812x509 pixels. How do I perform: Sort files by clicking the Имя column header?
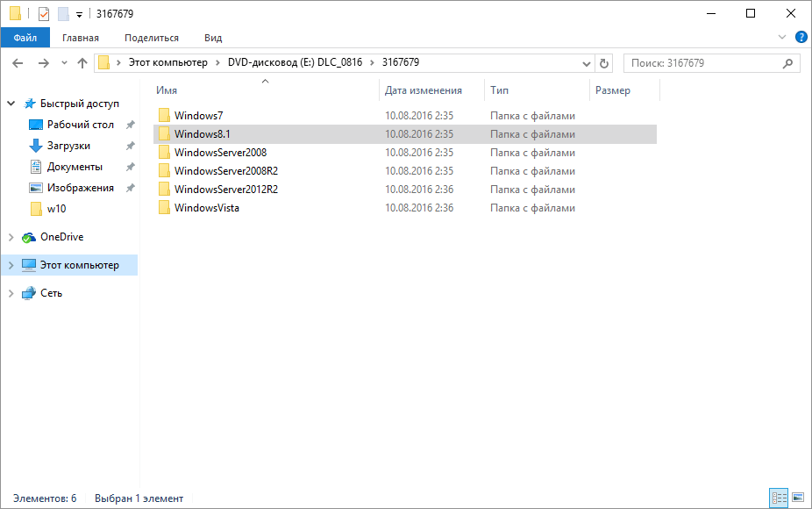click(167, 90)
